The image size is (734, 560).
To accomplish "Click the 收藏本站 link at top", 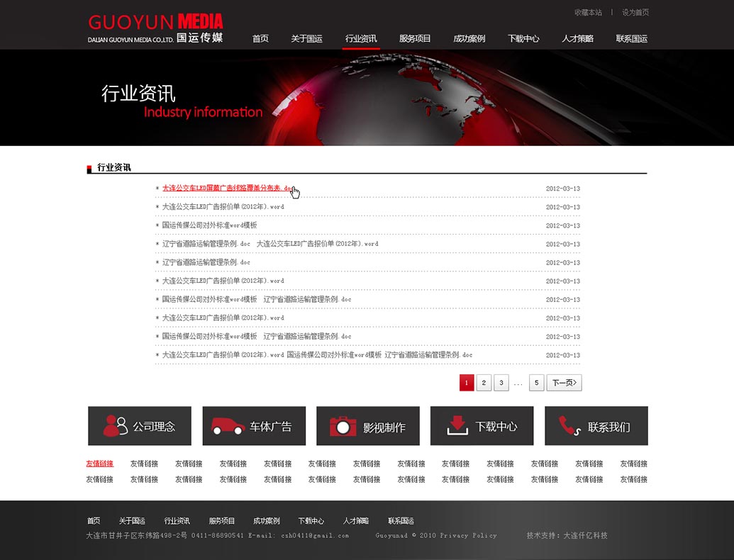I will click(x=588, y=13).
